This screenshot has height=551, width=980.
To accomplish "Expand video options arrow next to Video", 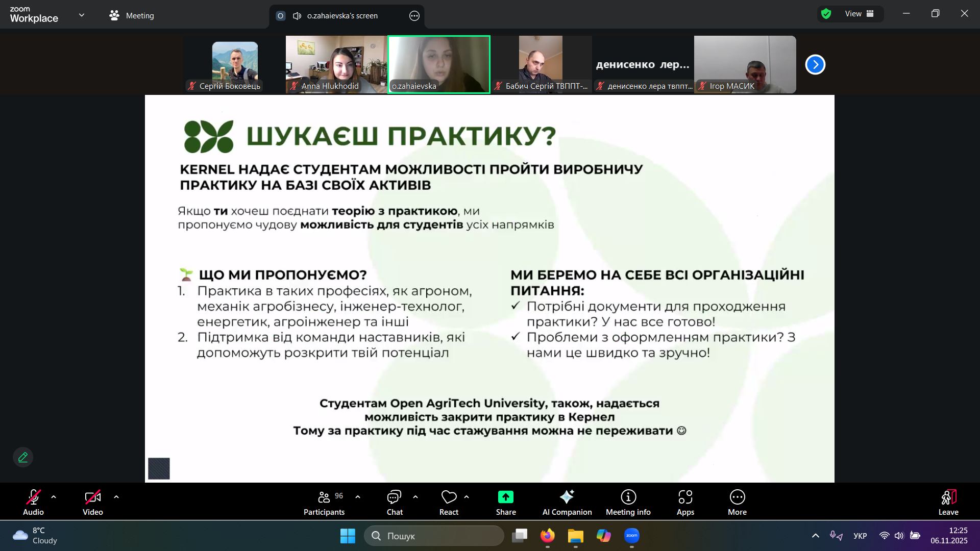I will click(116, 497).
